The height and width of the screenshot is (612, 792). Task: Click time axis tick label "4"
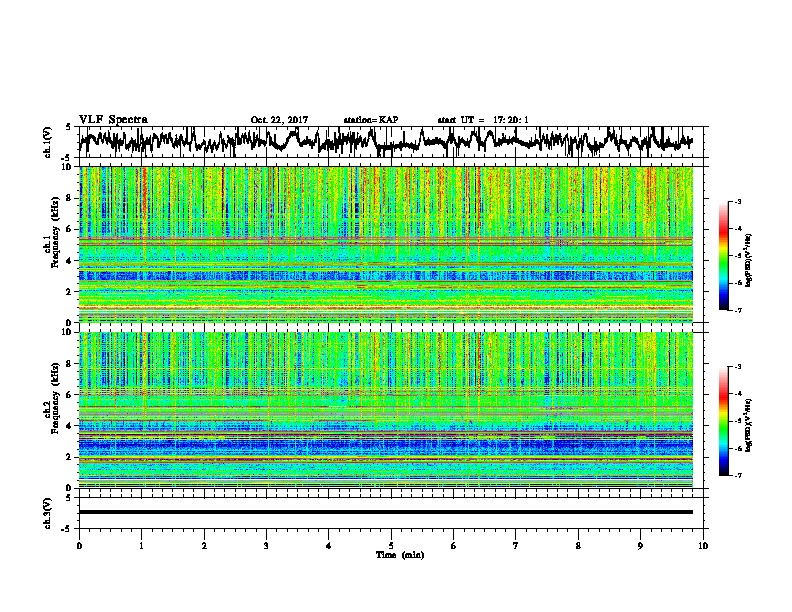tap(329, 546)
